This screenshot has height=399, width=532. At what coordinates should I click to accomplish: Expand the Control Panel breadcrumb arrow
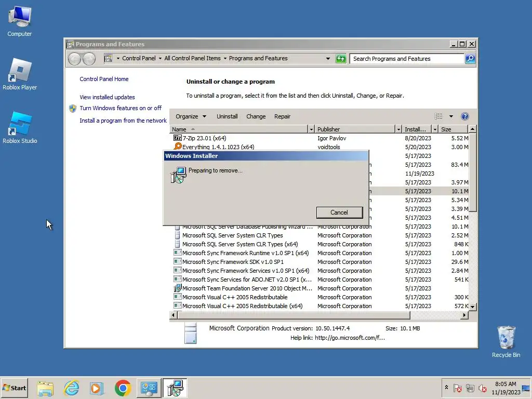pos(160,58)
